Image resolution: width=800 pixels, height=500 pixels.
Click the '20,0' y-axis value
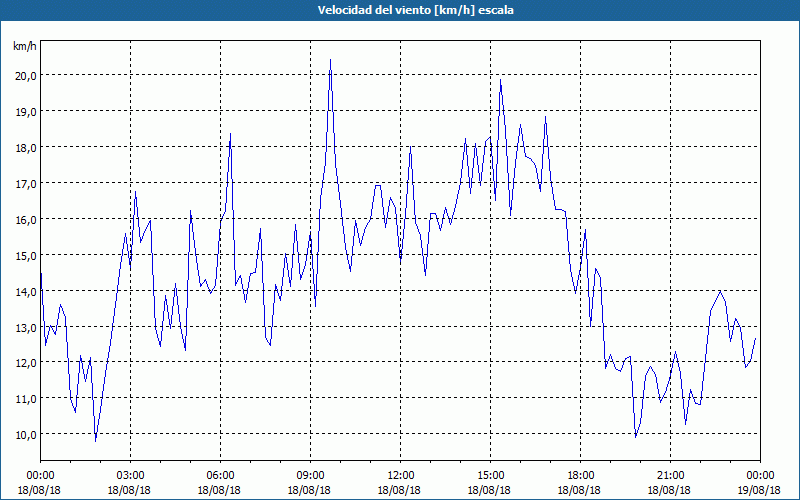(x=25, y=76)
